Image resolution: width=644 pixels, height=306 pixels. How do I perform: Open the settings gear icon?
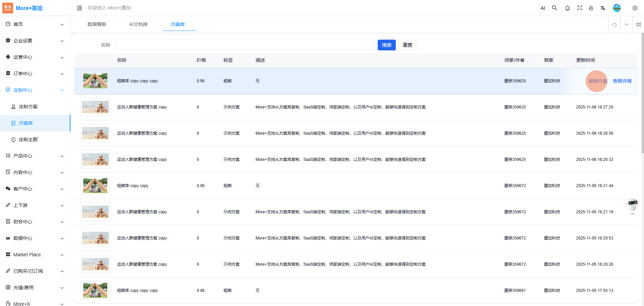(635, 8)
